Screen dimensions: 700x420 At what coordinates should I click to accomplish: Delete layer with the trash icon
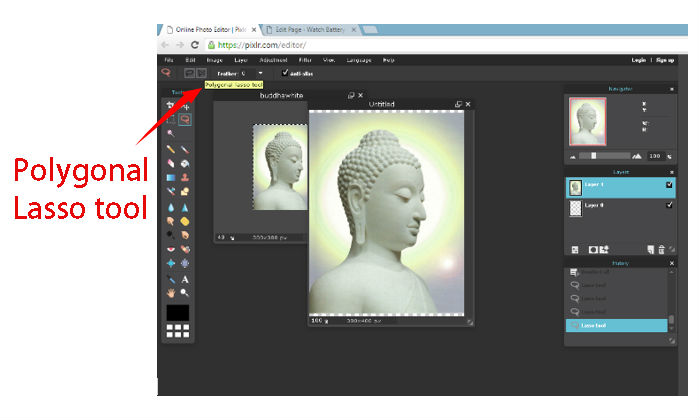coord(661,250)
